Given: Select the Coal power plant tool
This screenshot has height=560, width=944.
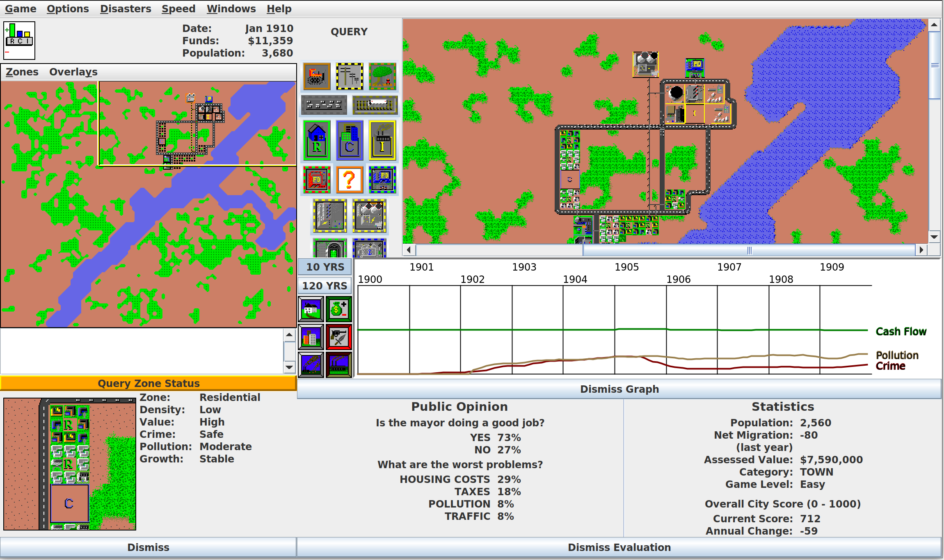Looking at the screenshot, I should tap(330, 216).
